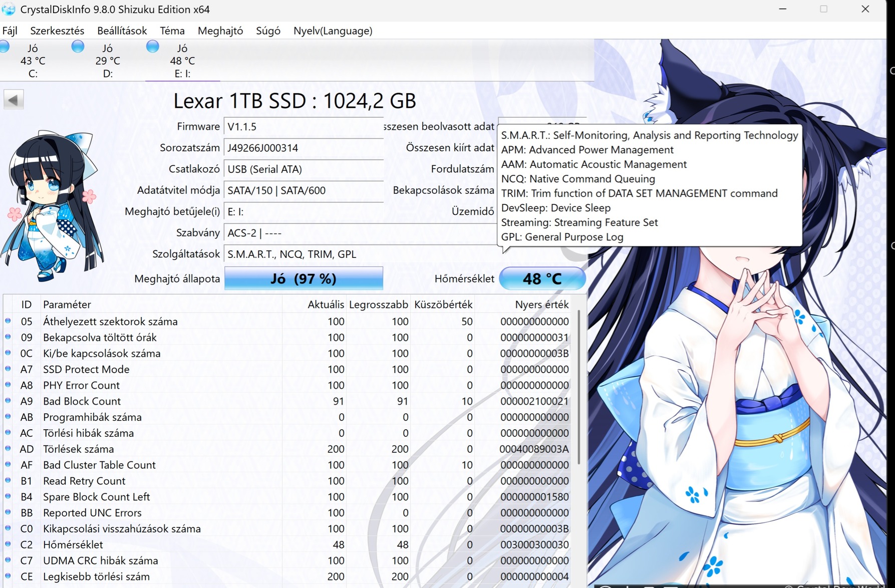This screenshot has width=895, height=588.
Task: Select the Bad Block Count row
Action: tap(287, 401)
